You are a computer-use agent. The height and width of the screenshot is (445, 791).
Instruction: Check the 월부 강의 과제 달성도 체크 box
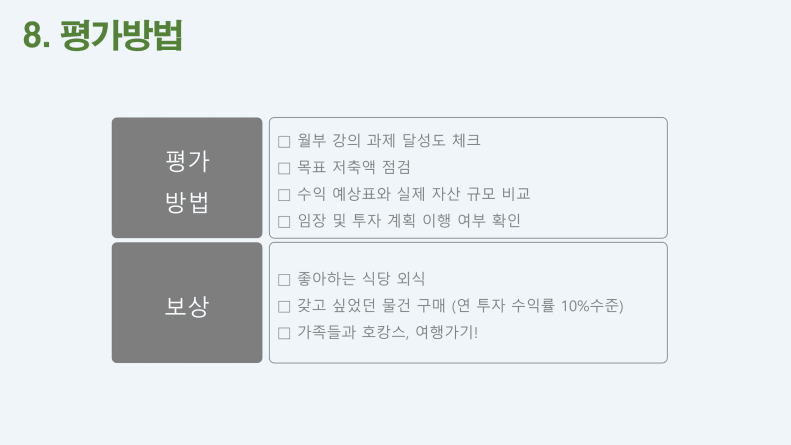(284, 142)
